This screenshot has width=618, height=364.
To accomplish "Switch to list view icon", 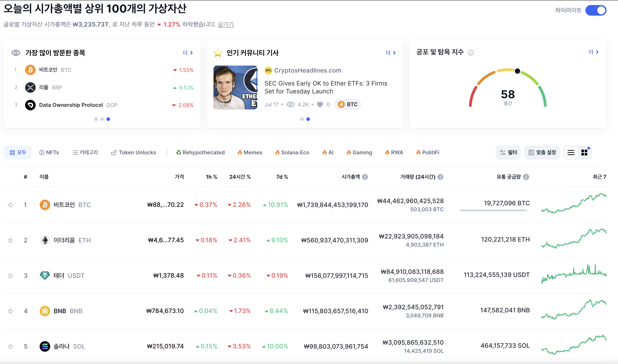I will click(x=571, y=153).
